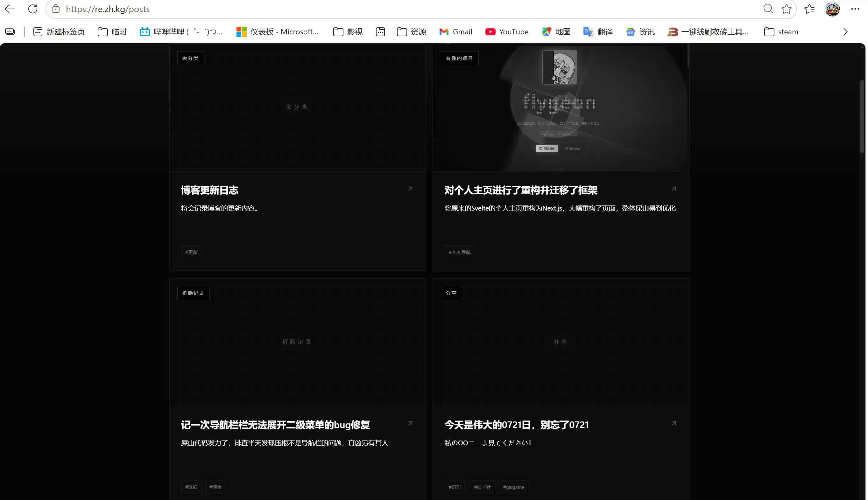The height and width of the screenshot is (500, 868).
Task: Click description starting 屎山代码发力了
Action: click(285, 443)
